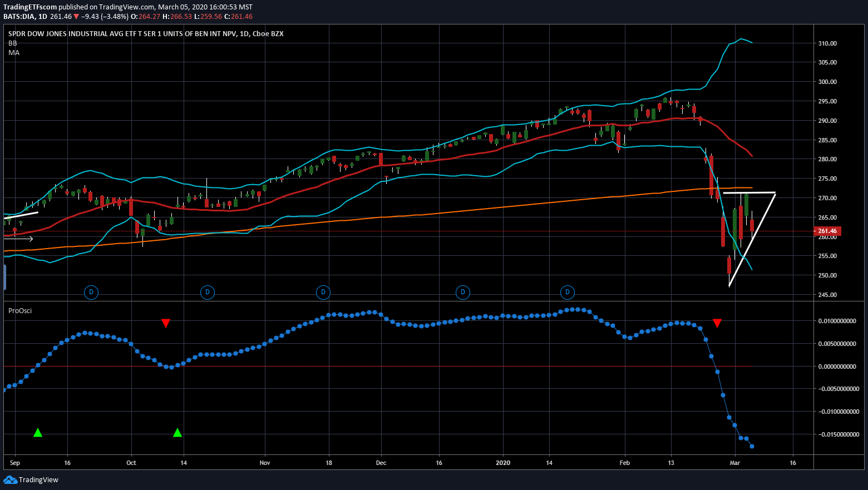Click the red down-triangle signal in late February
Image resolution: width=868 pixels, height=490 pixels.
(x=717, y=323)
